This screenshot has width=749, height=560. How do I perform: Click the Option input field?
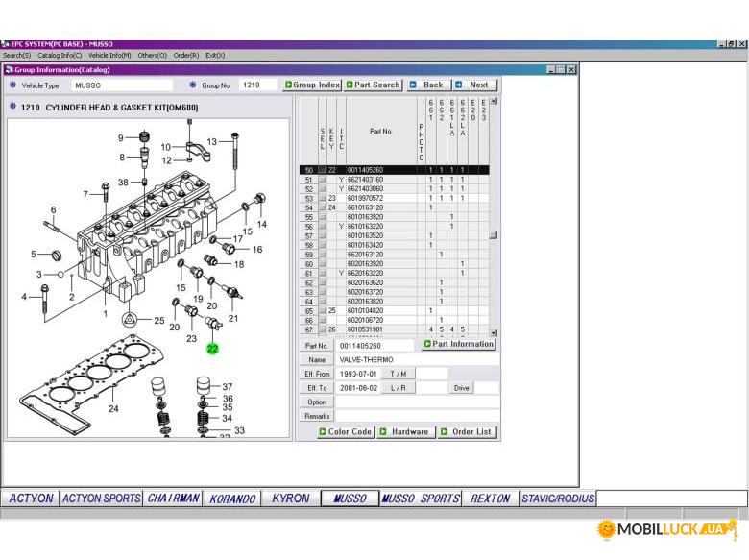point(418,402)
